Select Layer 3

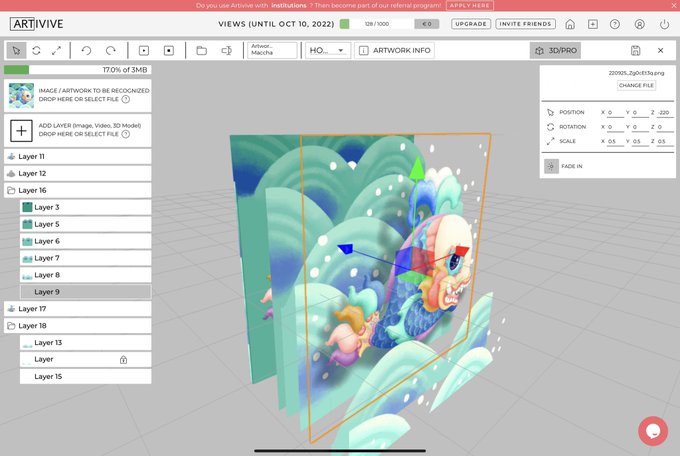(x=85, y=207)
